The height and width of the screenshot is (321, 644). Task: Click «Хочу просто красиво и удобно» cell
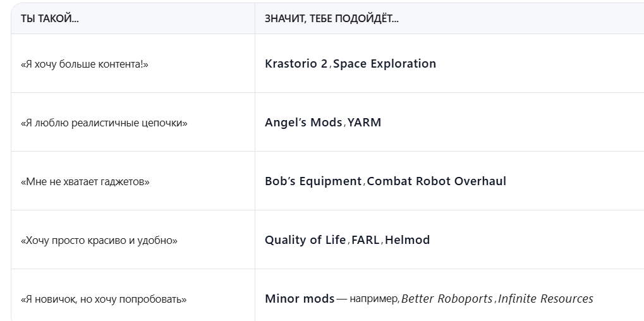(x=99, y=241)
